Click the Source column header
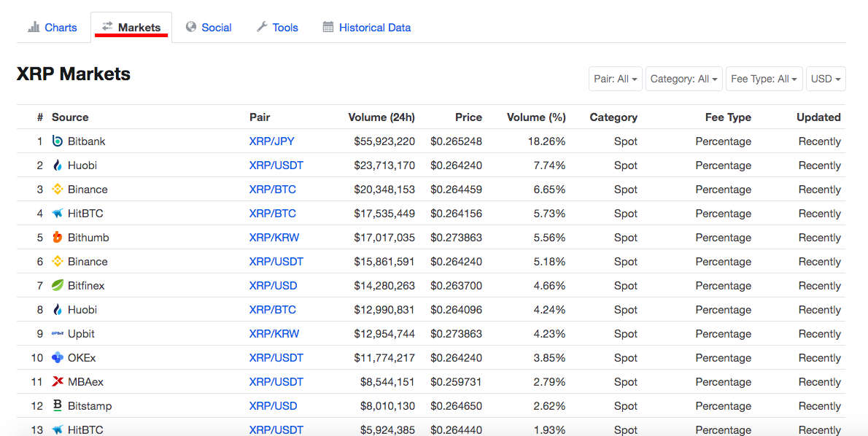Screen dimensions: 868x436 (x=70, y=117)
